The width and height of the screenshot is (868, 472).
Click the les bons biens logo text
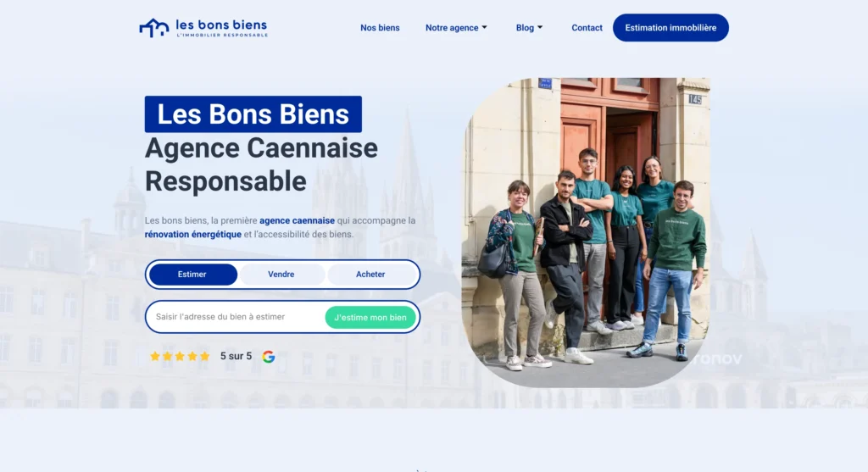click(x=221, y=28)
